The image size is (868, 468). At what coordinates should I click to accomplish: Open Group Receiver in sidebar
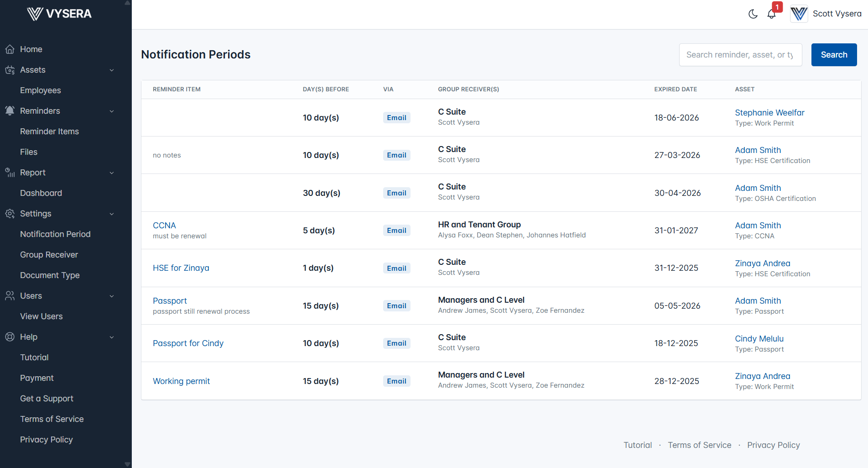(x=49, y=255)
